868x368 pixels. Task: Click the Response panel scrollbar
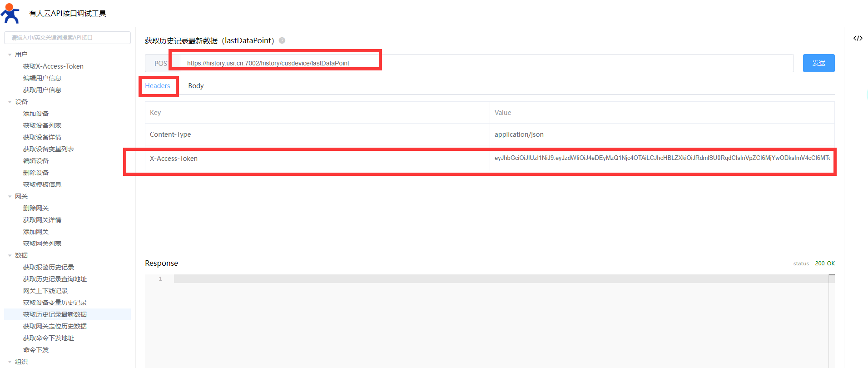[831, 318]
